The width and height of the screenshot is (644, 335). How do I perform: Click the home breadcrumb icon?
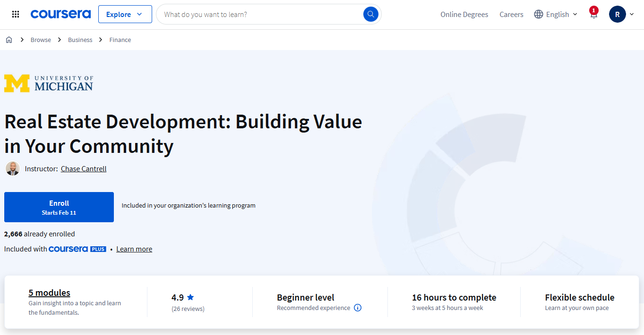point(9,40)
